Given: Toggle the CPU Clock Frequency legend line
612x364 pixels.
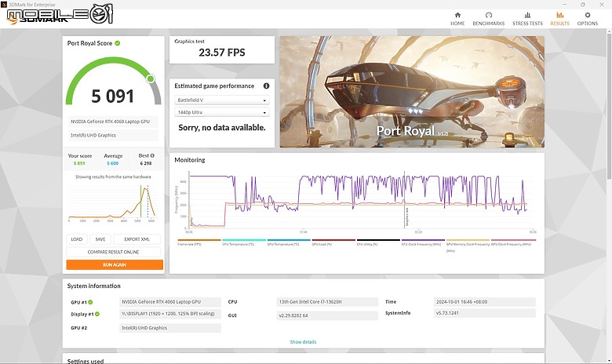Looking at the screenshot, I should pyautogui.click(x=423, y=240).
